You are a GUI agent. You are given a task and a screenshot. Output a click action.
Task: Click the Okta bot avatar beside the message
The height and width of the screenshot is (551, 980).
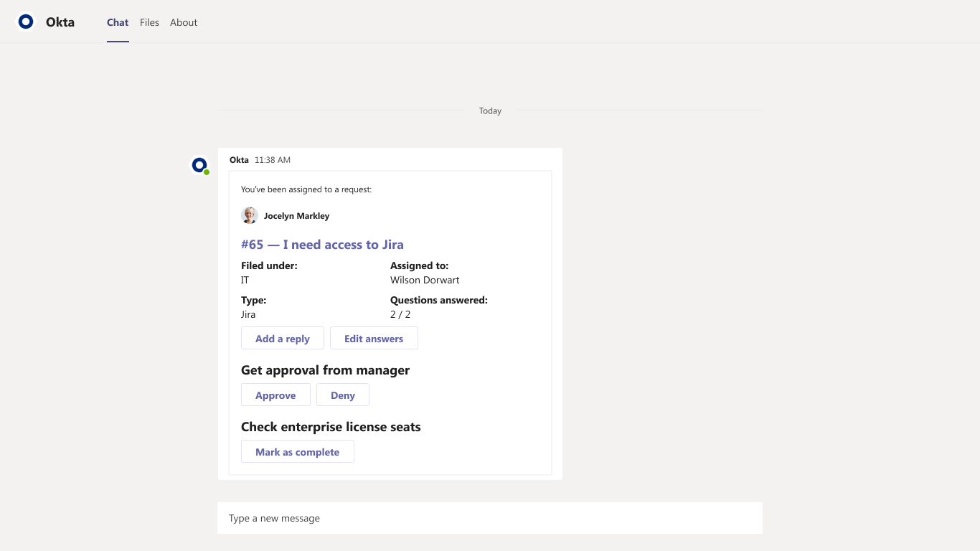pyautogui.click(x=199, y=165)
